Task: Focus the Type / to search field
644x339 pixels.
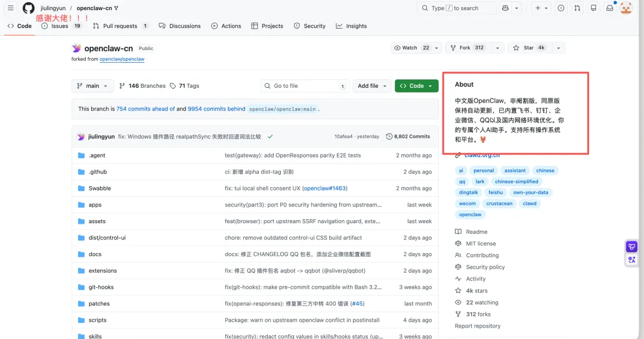Action: 457,8
